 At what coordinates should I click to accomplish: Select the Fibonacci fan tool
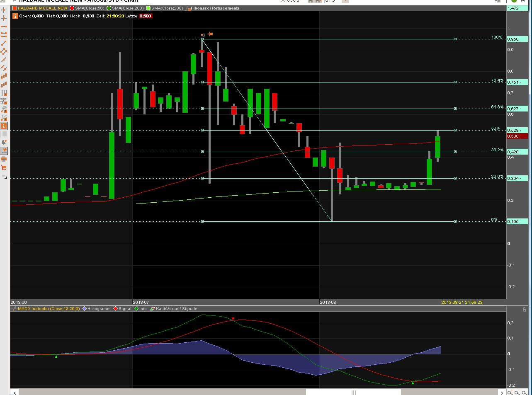coord(4,118)
